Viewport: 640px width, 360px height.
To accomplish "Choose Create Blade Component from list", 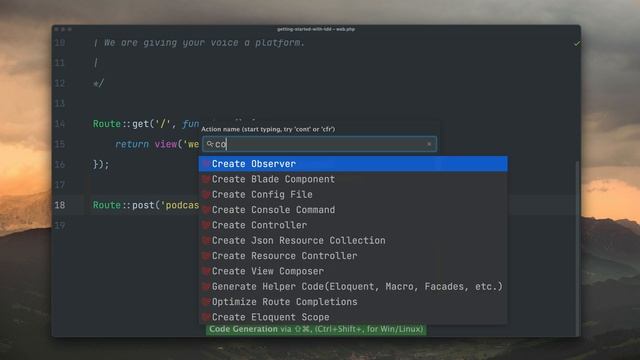I will pos(353,179).
